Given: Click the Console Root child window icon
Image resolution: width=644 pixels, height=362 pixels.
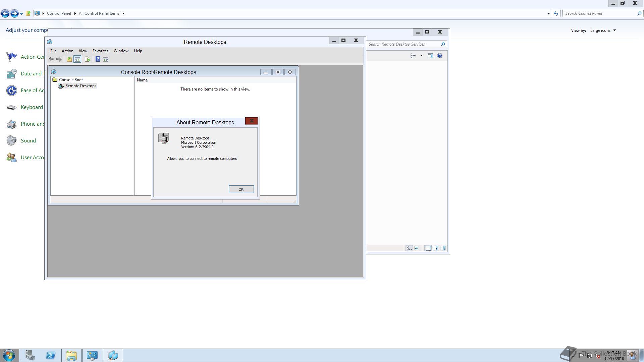Looking at the screenshot, I should pyautogui.click(x=54, y=72).
